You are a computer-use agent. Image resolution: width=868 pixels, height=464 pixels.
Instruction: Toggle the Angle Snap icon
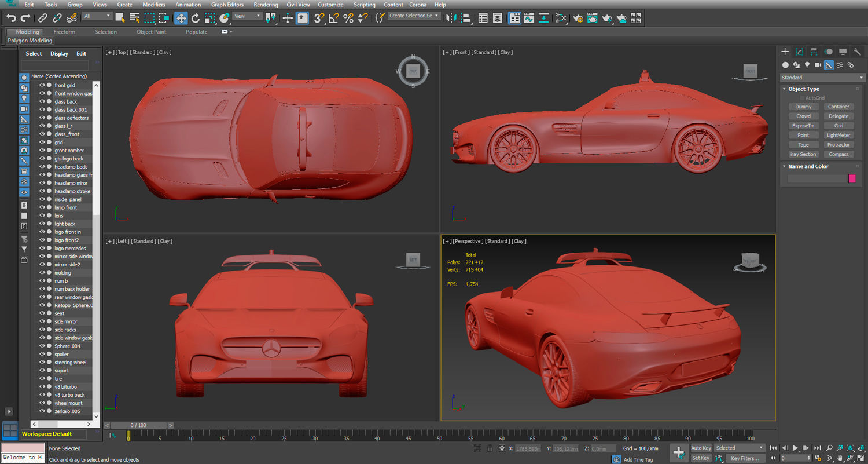click(333, 18)
